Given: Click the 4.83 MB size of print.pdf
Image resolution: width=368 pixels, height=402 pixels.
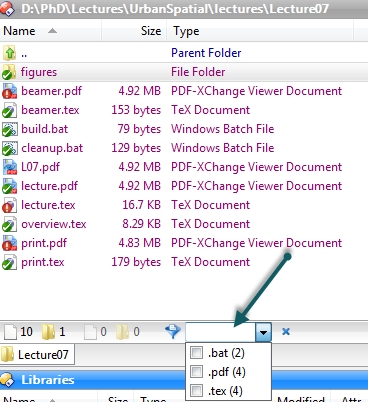Looking at the screenshot, I should tap(140, 243).
